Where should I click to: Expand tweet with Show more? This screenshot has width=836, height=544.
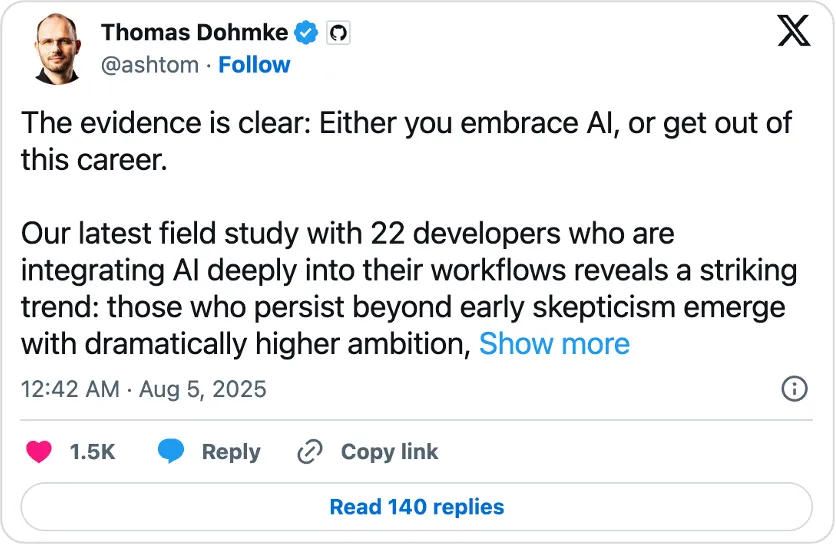554,343
